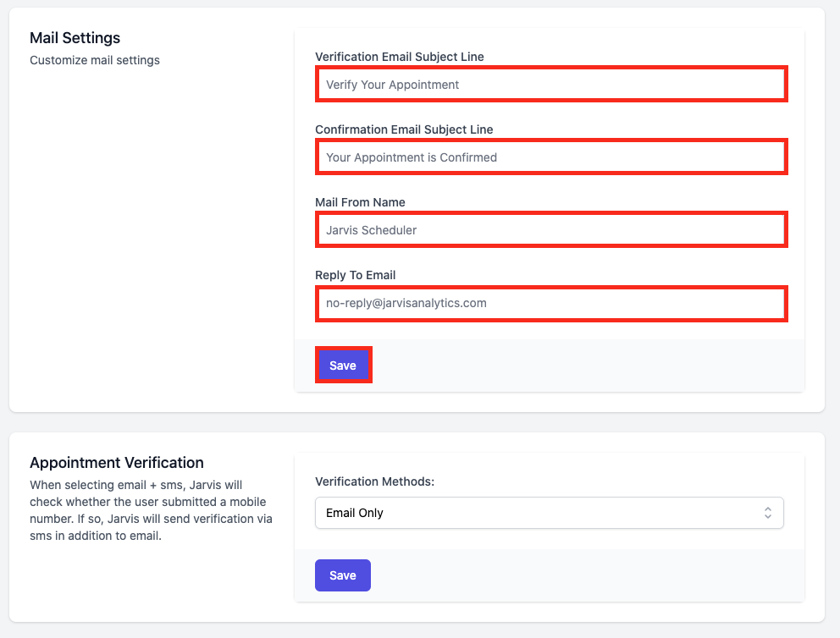
Task: Click the up-down chevron icon in Verification Methods
Action: click(x=768, y=513)
